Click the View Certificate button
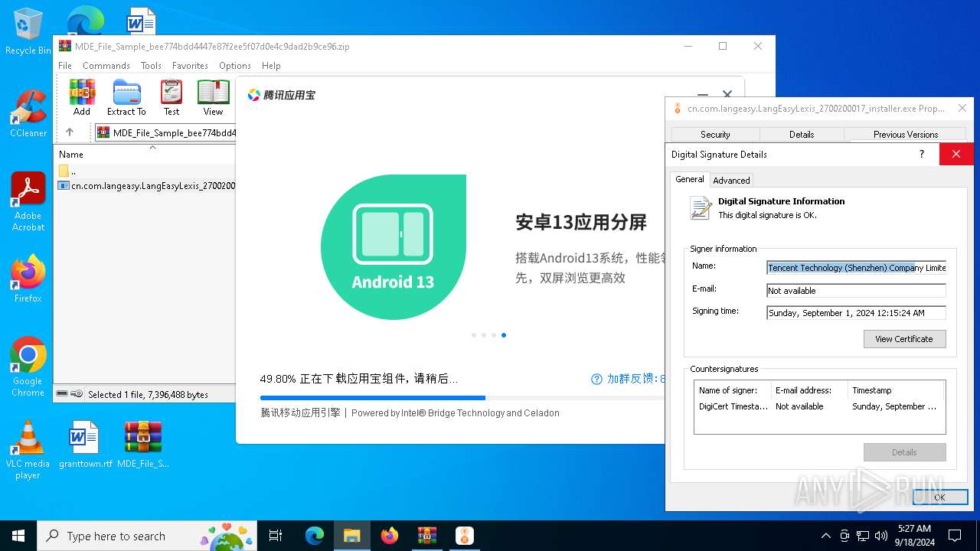 [x=904, y=339]
